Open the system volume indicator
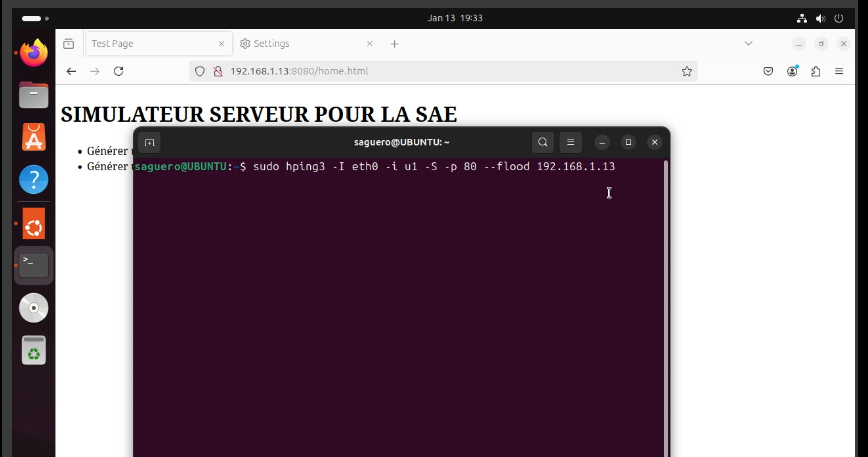868x457 pixels. click(x=820, y=19)
